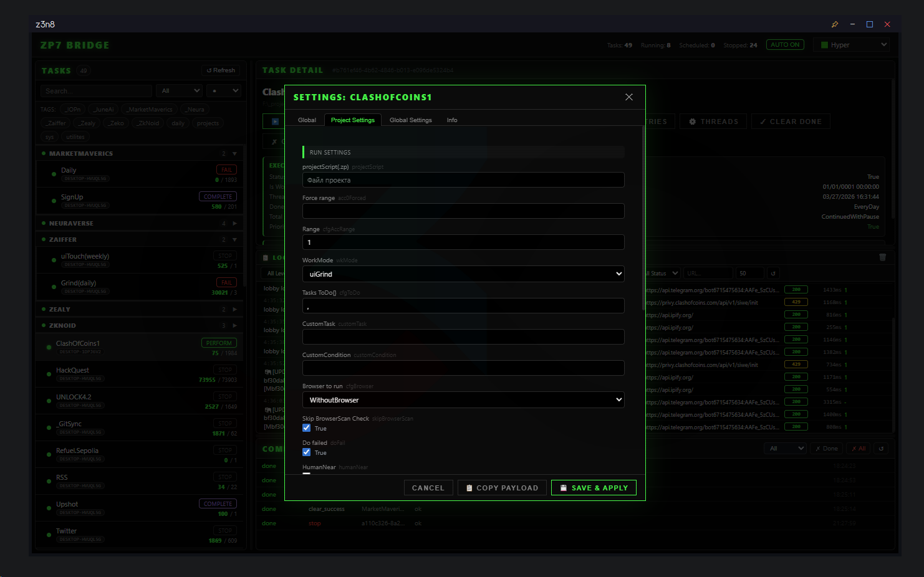Image resolution: width=924 pixels, height=577 pixels.
Task: Click the green Hyper theme square icon
Action: (824, 45)
